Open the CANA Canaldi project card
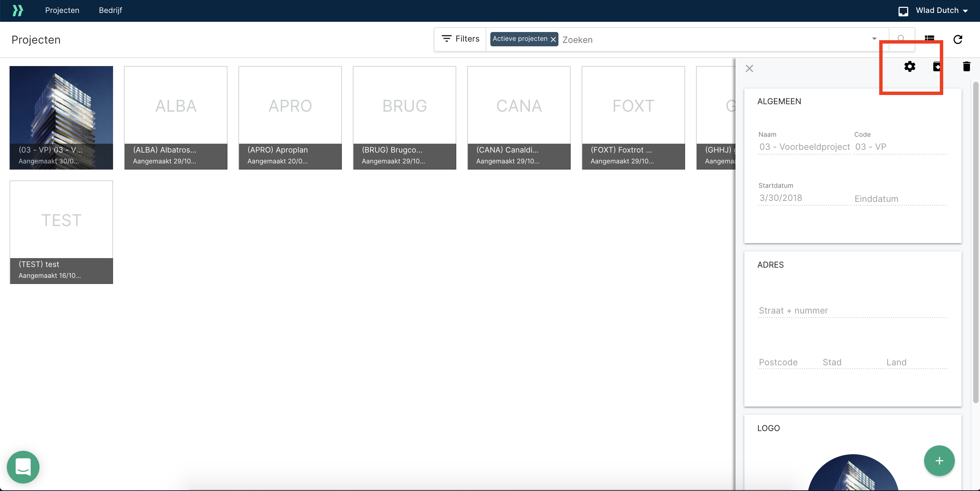 [x=519, y=117]
